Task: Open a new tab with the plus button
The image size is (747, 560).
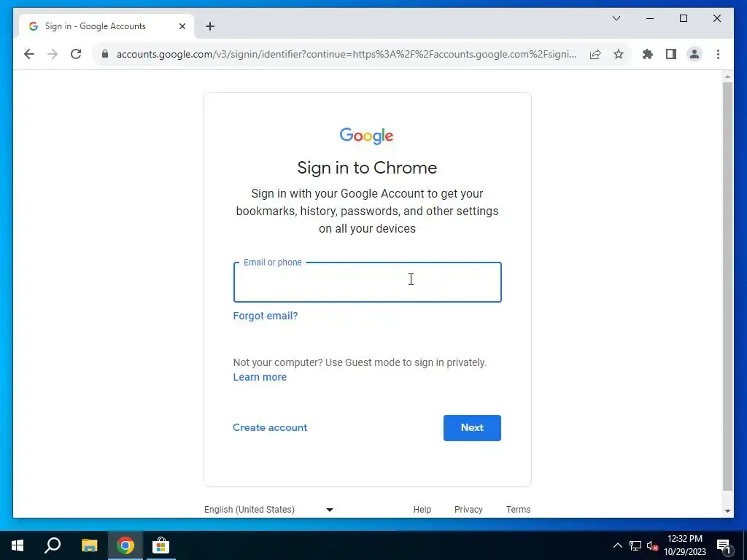Action: [210, 26]
